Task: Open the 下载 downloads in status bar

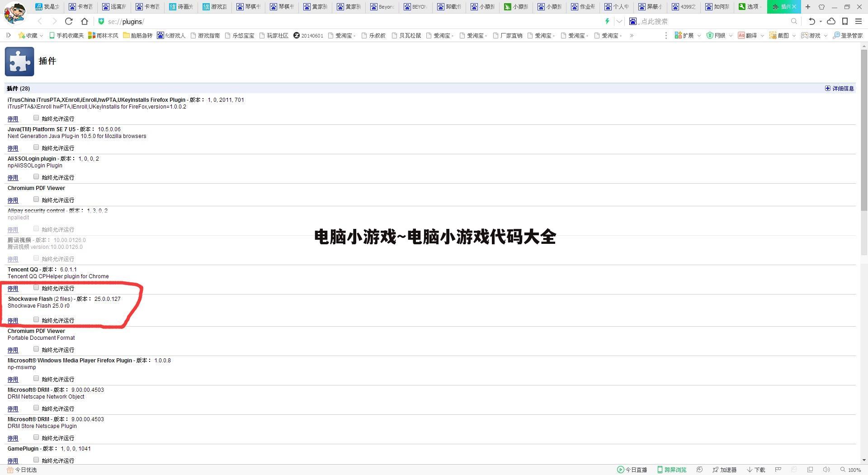Action: tap(756, 470)
